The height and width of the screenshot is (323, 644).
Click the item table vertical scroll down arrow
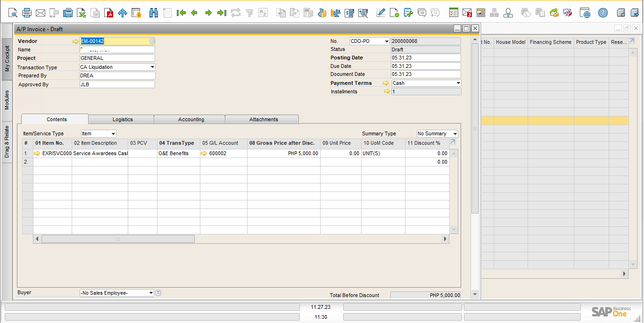454,230
